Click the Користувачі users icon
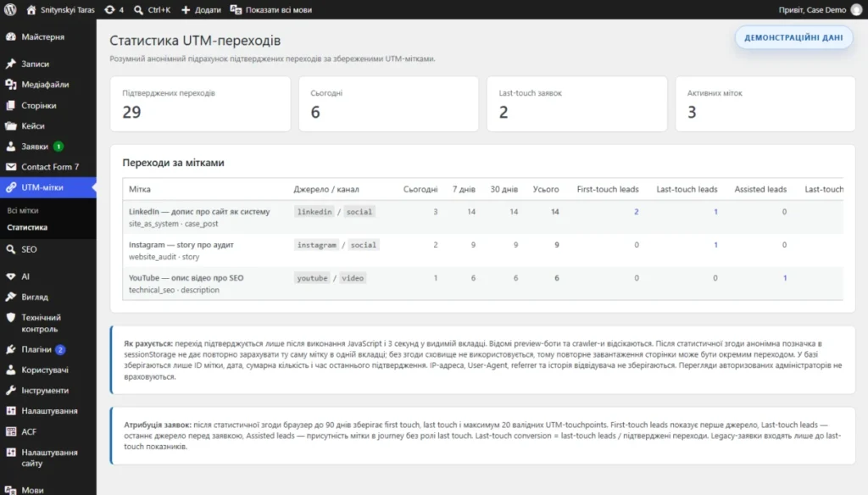The height and width of the screenshot is (495, 868). click(x=10, y=370)
